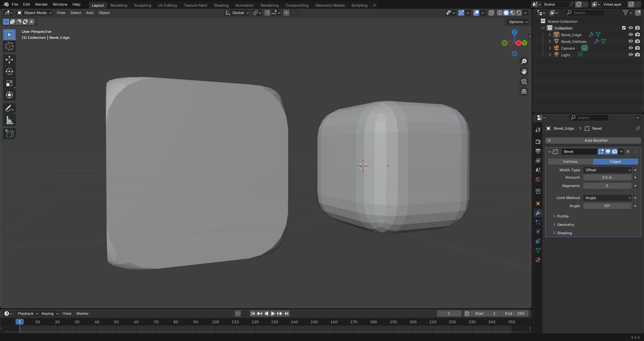Open the Scene properties tab
Screen dimensions: 644x341
tap(538, 170)
